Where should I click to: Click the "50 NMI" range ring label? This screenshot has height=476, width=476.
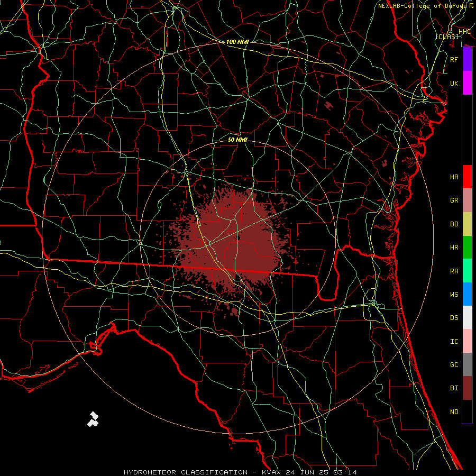coord(237,140)
